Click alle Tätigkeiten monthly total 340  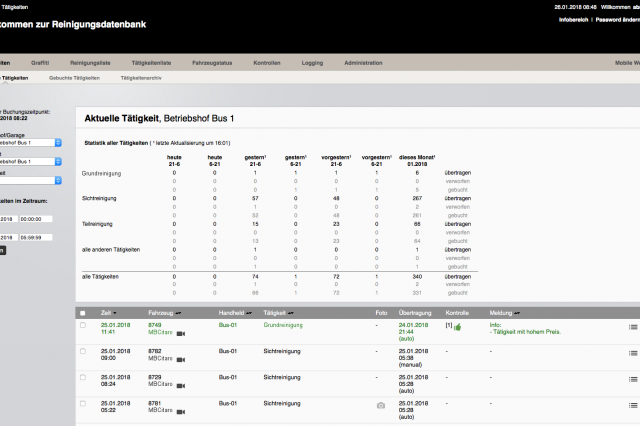point(417,277)
